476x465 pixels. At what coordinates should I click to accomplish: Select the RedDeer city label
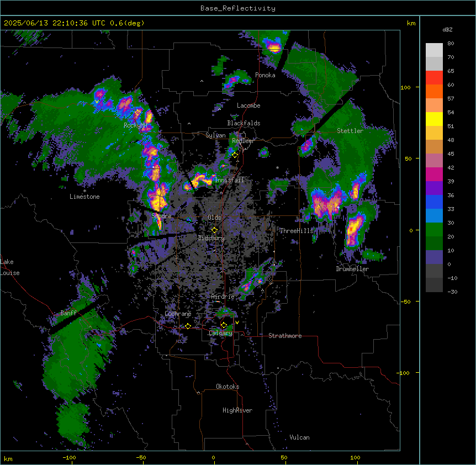click(243, 141)
